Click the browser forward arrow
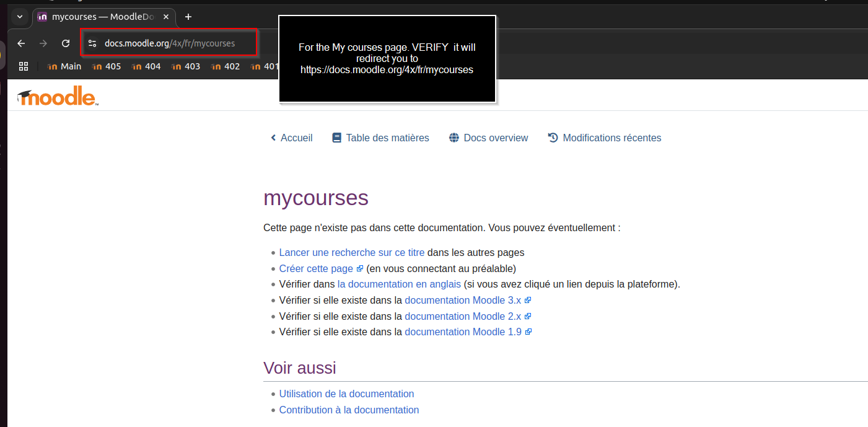This screenshot has height=427, width=868. click(43, 43)
